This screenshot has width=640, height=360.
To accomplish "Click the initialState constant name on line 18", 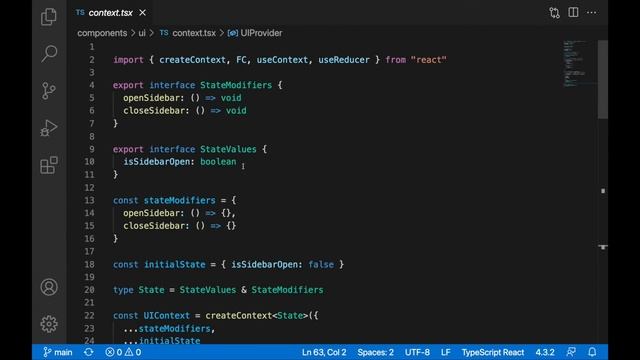I will [175, 264].
